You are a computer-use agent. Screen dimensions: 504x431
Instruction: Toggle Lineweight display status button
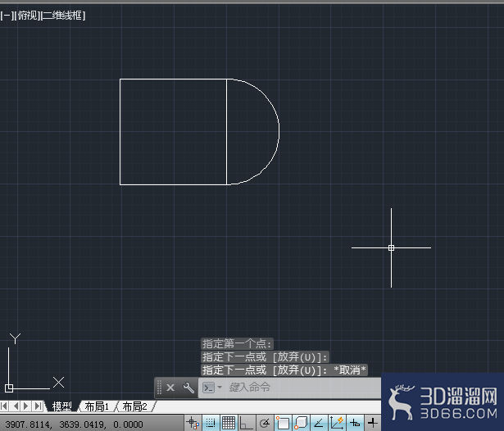[373, 423]
